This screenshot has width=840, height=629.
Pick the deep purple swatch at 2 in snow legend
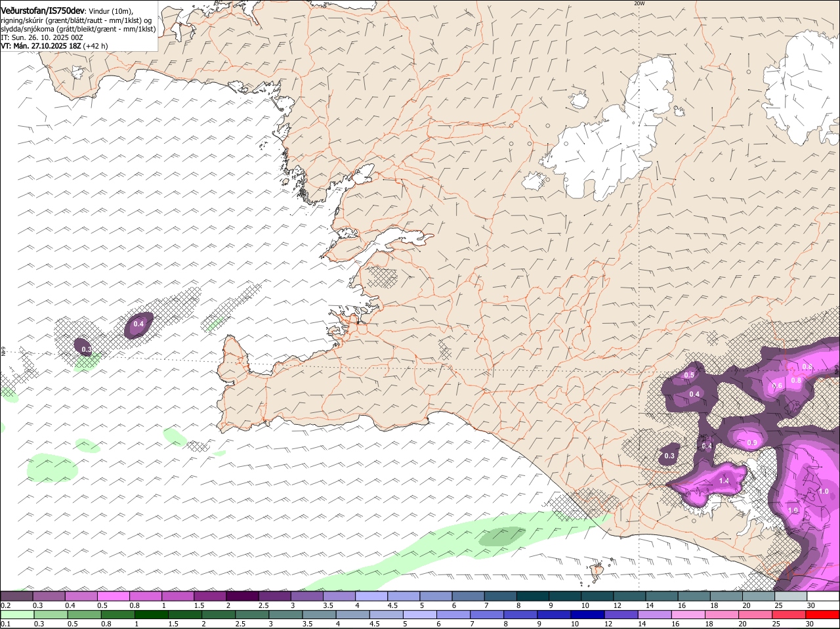pyautogui.click(x=242, y=596)
